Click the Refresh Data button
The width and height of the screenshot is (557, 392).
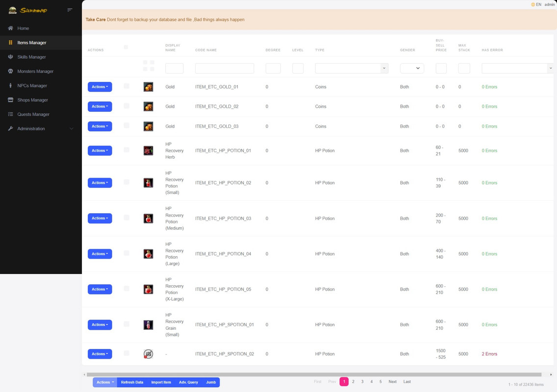point(132,382)
